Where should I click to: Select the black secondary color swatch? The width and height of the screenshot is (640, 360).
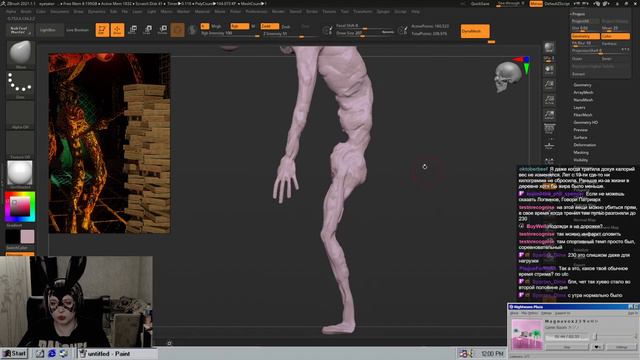coord(12,236)
